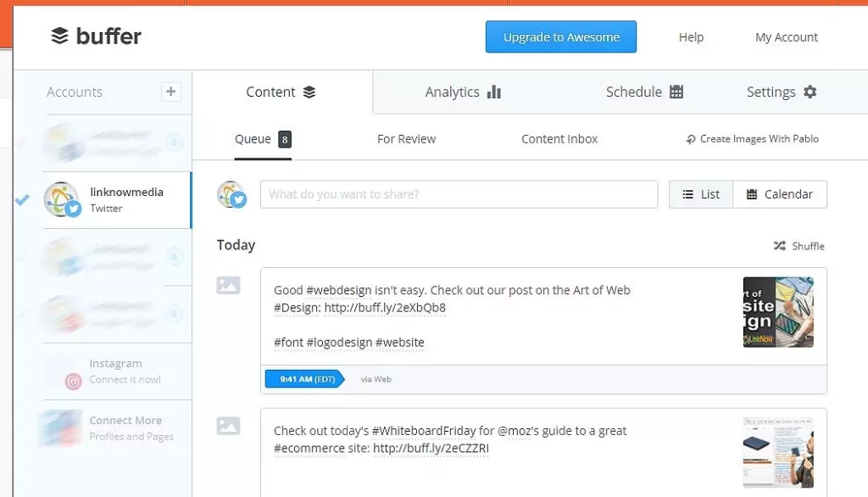Viewport: 868px width, 497px height.
Task: Click the Instagram icon in sidebar
Action: coord(74,381)
